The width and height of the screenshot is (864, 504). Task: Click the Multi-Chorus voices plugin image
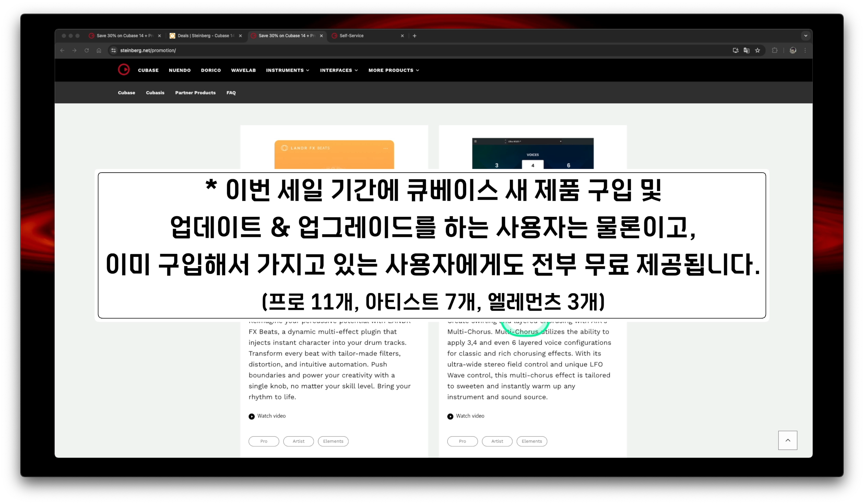tap(533, 153)
